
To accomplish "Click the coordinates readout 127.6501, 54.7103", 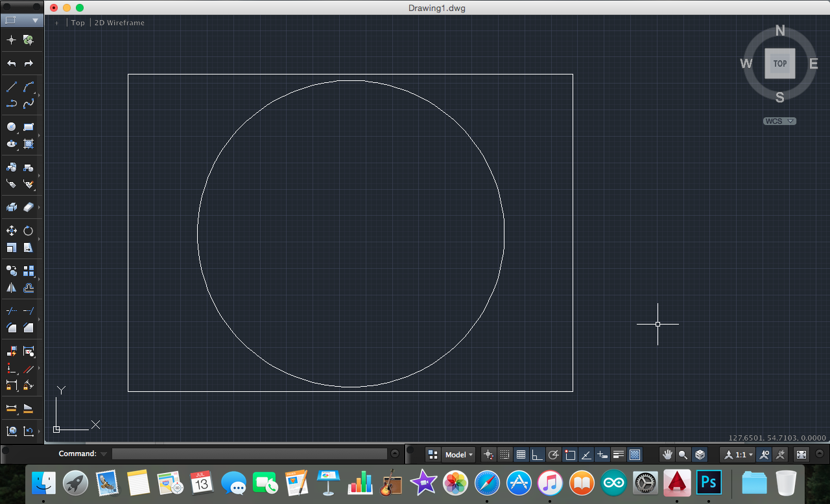I will coord(777,438).
